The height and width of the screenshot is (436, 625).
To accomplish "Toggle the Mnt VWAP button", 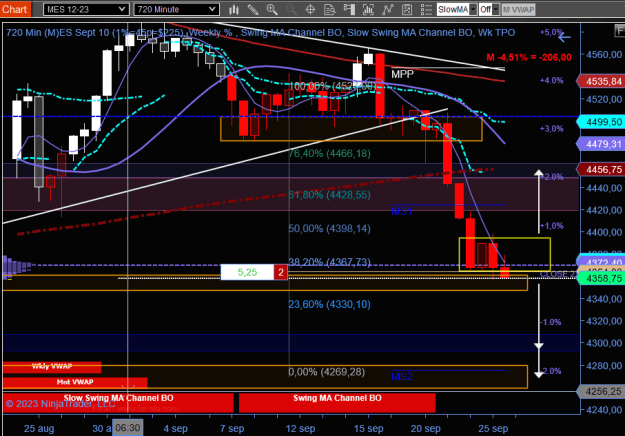I will [x=75, y=382].
